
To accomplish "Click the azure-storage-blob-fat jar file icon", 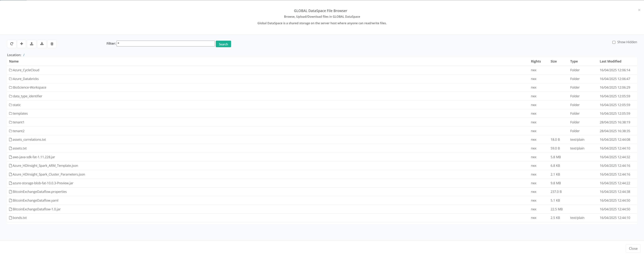I will (11, 183).
